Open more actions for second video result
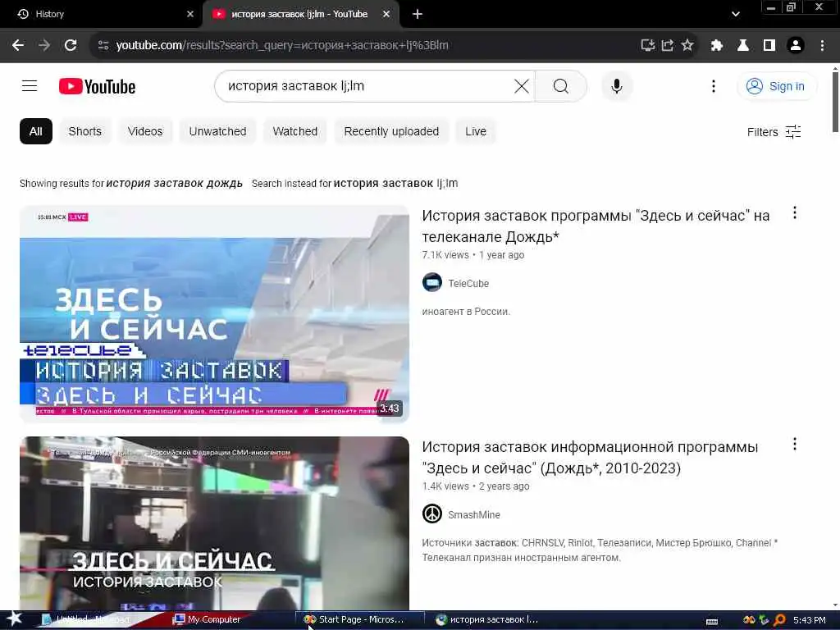 [x=794, y=444]
